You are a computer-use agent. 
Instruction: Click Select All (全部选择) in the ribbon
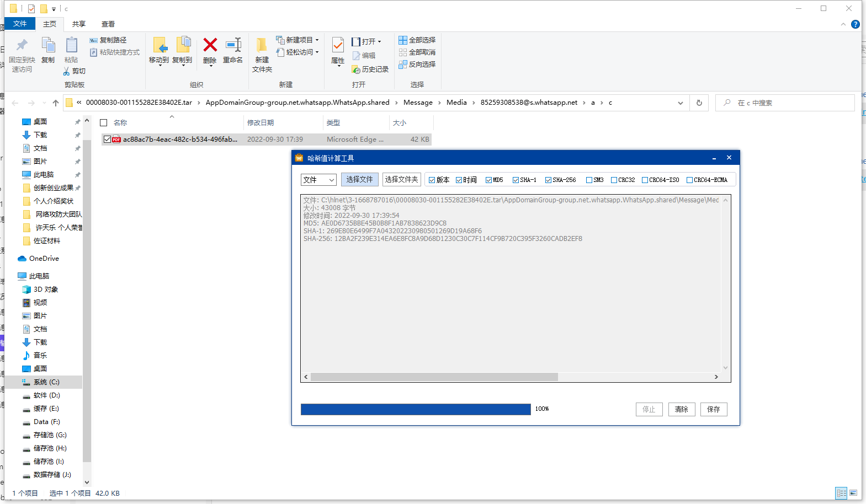coord(417,40)
